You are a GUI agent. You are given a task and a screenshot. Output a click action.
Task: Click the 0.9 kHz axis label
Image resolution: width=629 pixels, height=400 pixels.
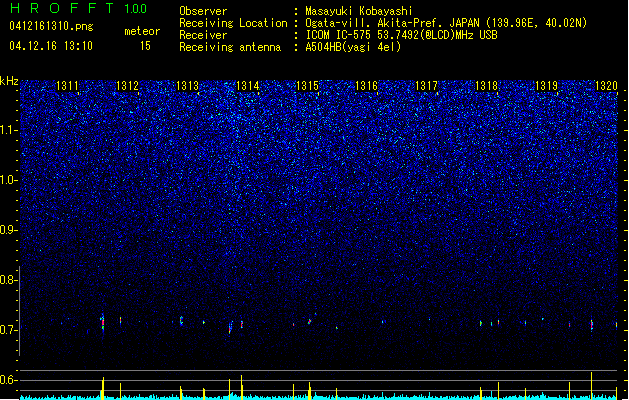tap(9, 230)
